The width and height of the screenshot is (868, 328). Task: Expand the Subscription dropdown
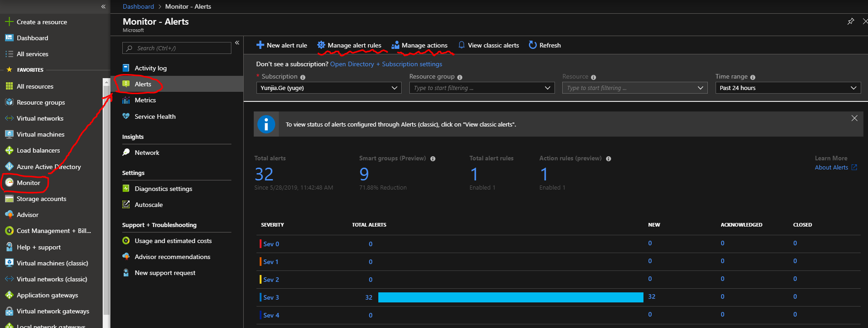(329, 88)
